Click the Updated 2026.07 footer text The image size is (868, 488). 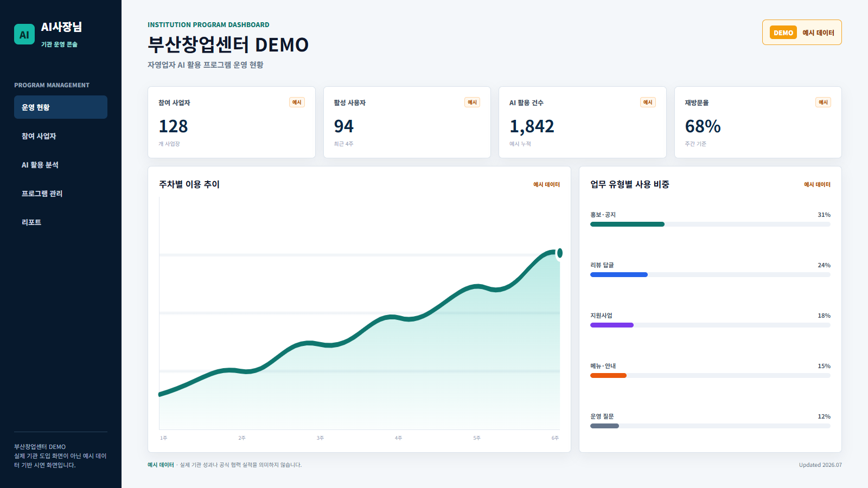click(x=820, y=465)
